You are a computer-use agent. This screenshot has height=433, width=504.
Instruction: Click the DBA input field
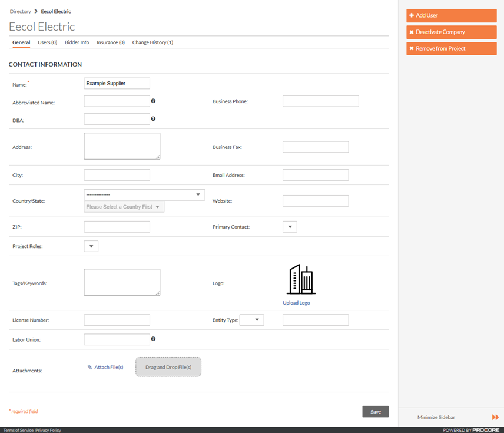click(117, 119)
